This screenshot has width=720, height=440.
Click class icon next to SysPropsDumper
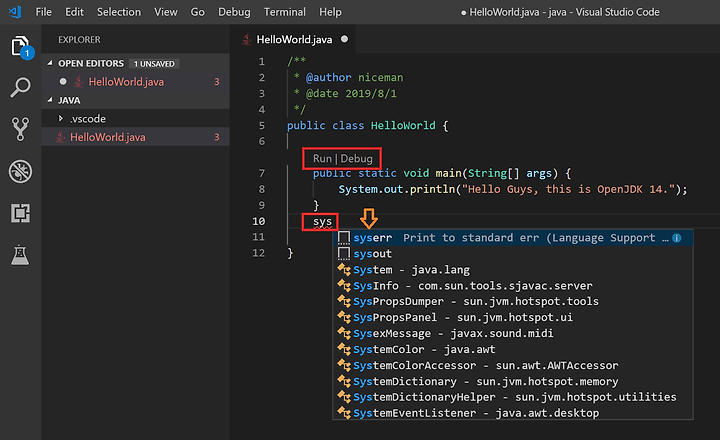tap(344, 301)
